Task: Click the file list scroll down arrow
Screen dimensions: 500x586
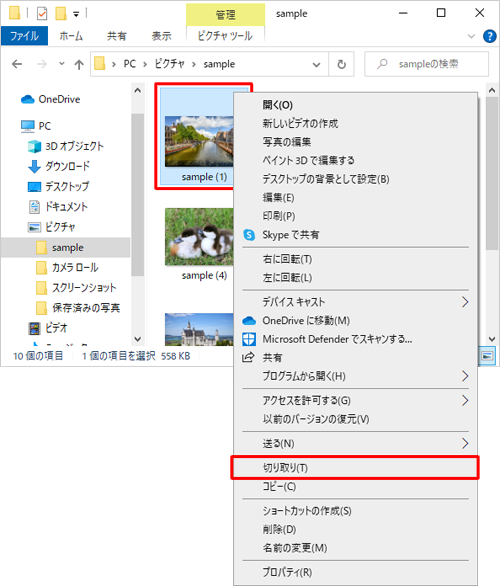Action: (x=492, y=339)
